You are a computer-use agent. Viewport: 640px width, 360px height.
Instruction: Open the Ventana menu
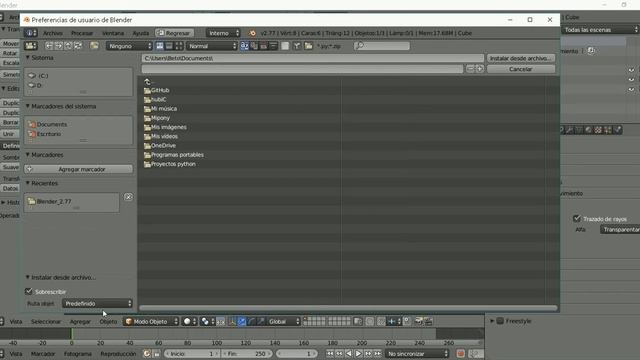click(113, 33)
